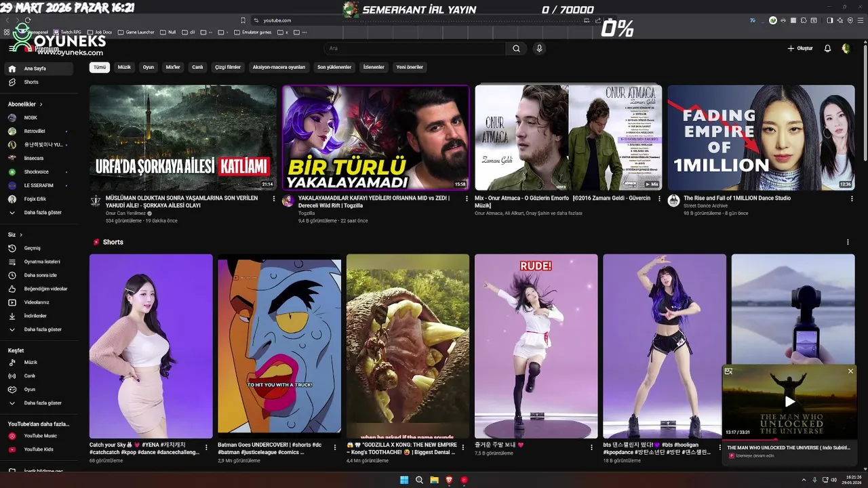Image resolution: width=868 pixels, height=488 pixels.
Task: Open options menu for Şorkaya Ailesi video
Action: click(x=274, y=199)
